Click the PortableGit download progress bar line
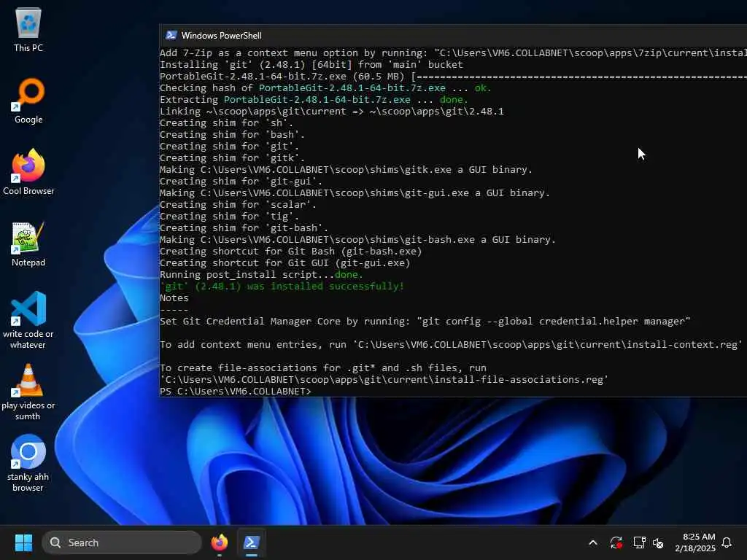The image size is (747, 560). tap(453, 76)
